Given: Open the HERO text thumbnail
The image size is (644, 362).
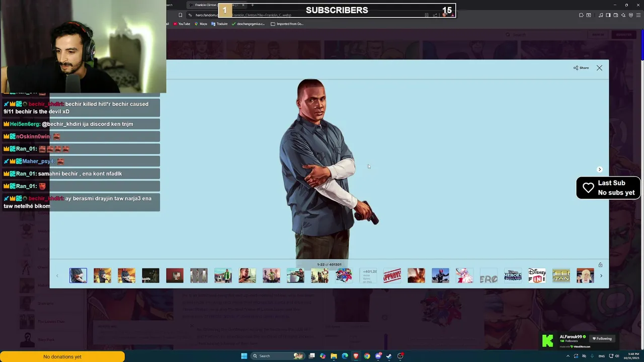Looking at the screenshot, I should pyautogui.click(x=489, y=276).
